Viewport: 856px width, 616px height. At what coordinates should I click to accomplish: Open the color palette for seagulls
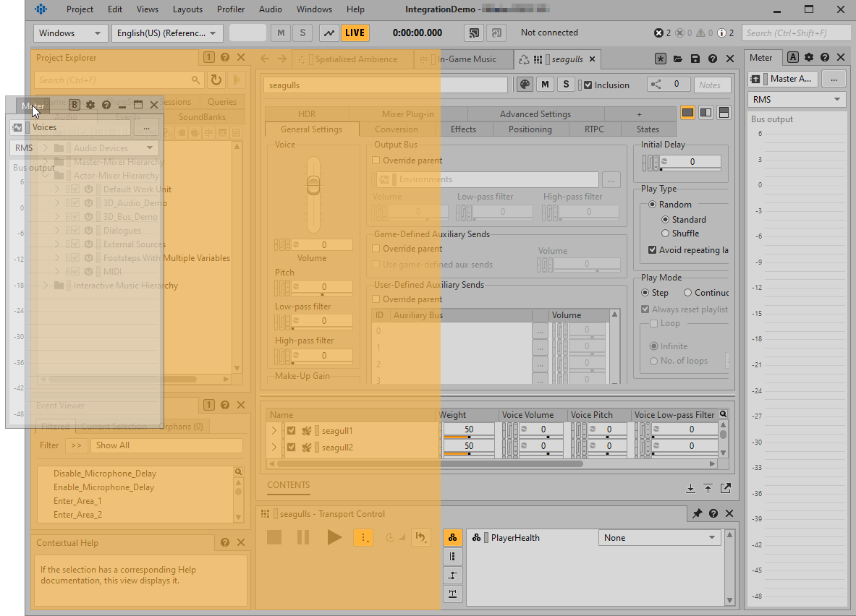point(525,85)
